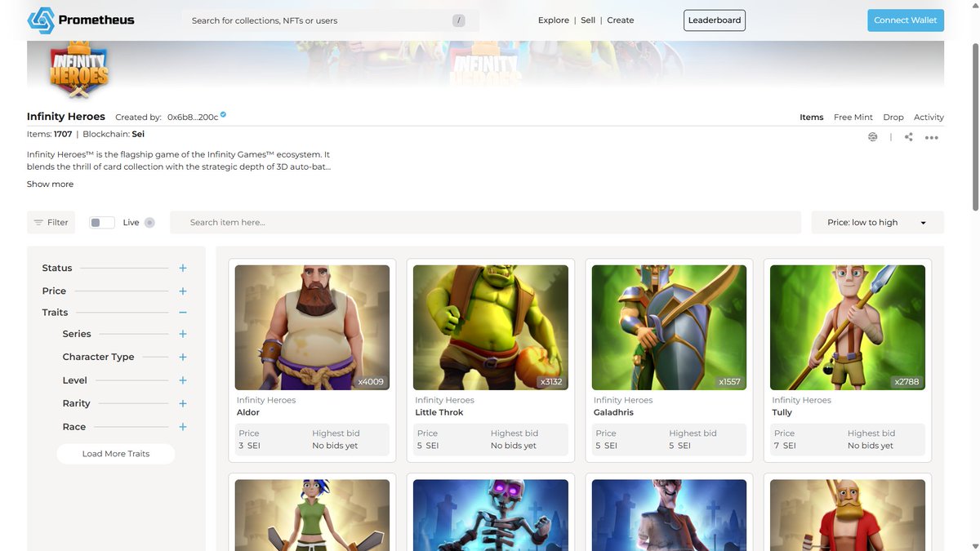Open the Aldor NFT image

pyautogui.click(x=312, y=327)
